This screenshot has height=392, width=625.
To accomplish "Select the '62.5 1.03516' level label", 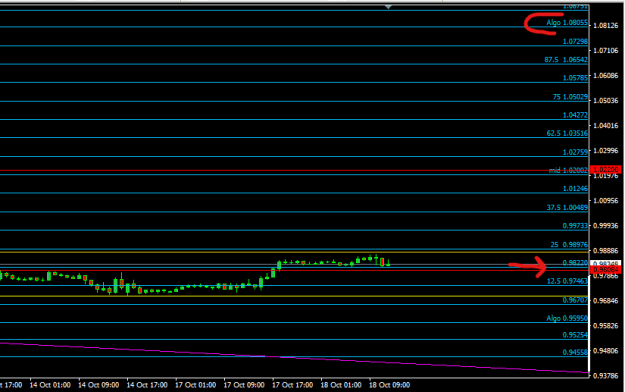I will point(567,133).
